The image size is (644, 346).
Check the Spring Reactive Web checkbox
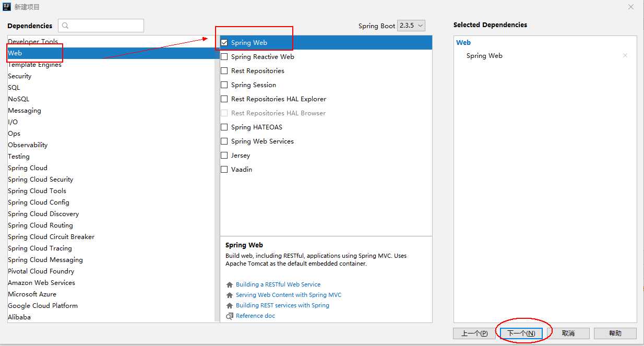tap(224, 57)
